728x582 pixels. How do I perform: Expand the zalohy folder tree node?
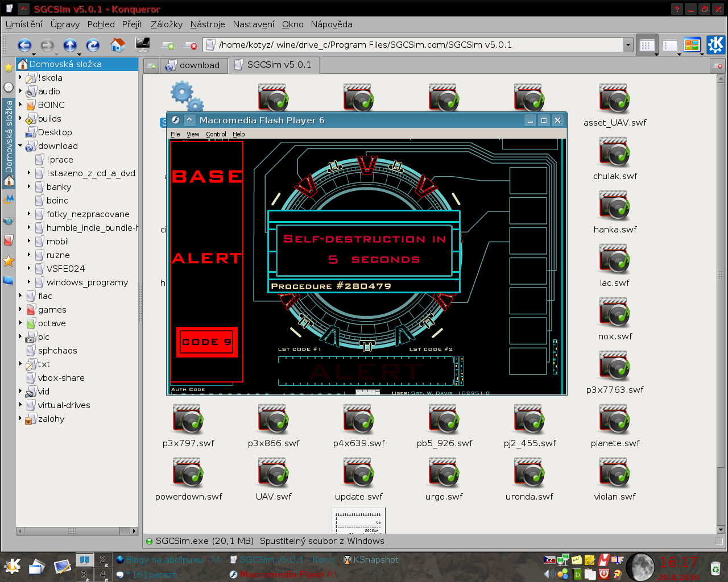(x=20, y=418)
